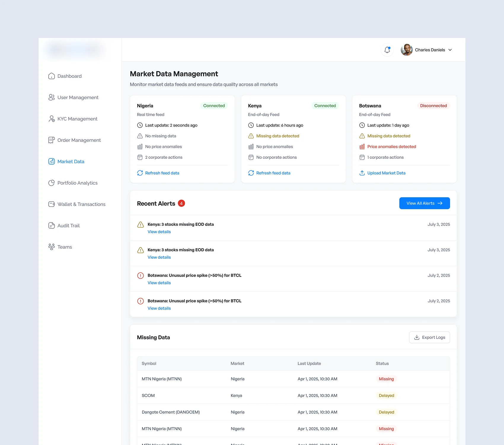
Task: View details of second Botswana alert
Action: [159, 308]
